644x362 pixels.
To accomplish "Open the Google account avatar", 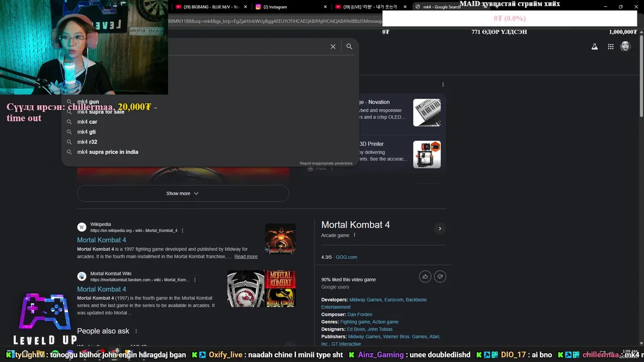I will point(625,46).
